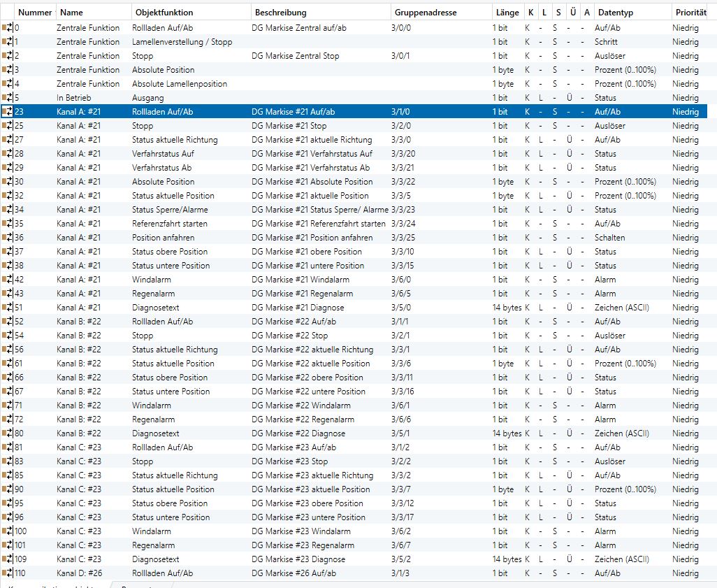Sort by the Priorität column header

(x=691, y=13)
